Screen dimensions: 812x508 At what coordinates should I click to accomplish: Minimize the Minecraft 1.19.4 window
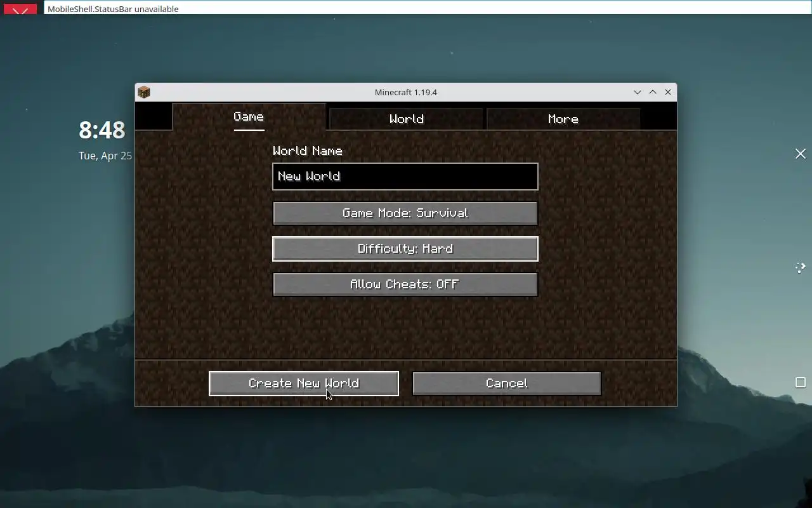point(638,92)
